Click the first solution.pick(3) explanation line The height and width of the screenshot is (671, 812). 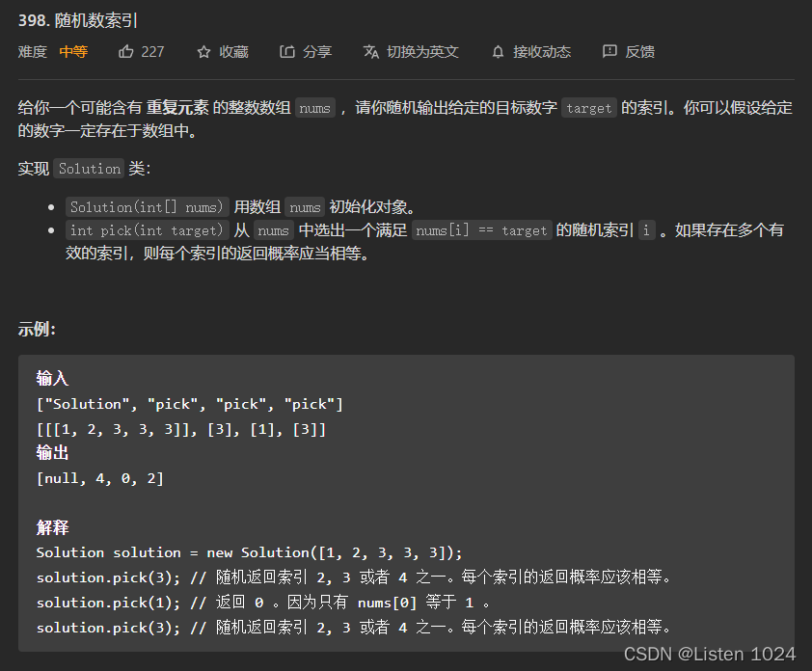(354, 577)
